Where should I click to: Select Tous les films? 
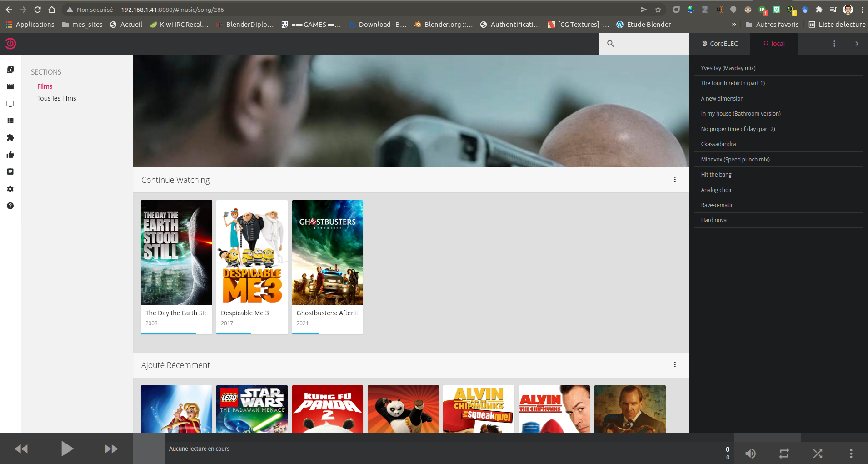56,98
